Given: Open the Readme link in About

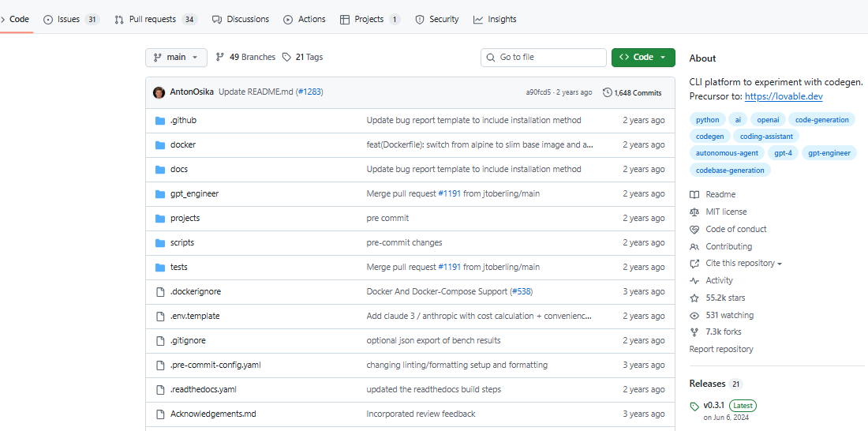Looking at the screenshot, I should point(713,194).
